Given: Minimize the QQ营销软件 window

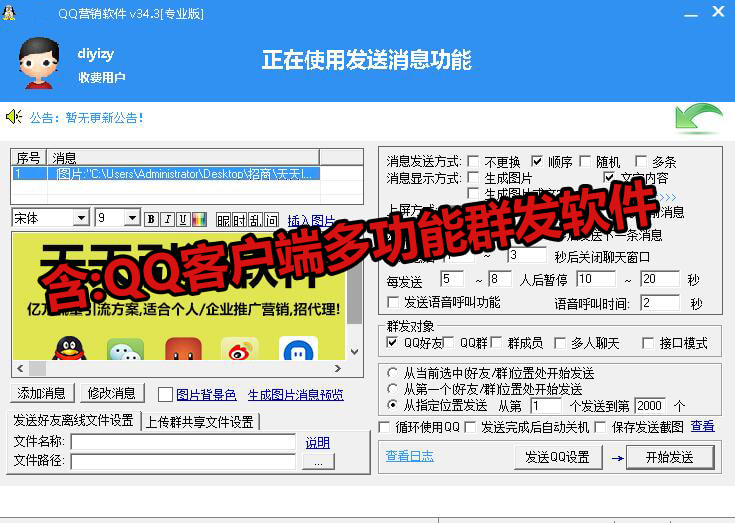Looking at the screenshot, I should pos(690,14).
